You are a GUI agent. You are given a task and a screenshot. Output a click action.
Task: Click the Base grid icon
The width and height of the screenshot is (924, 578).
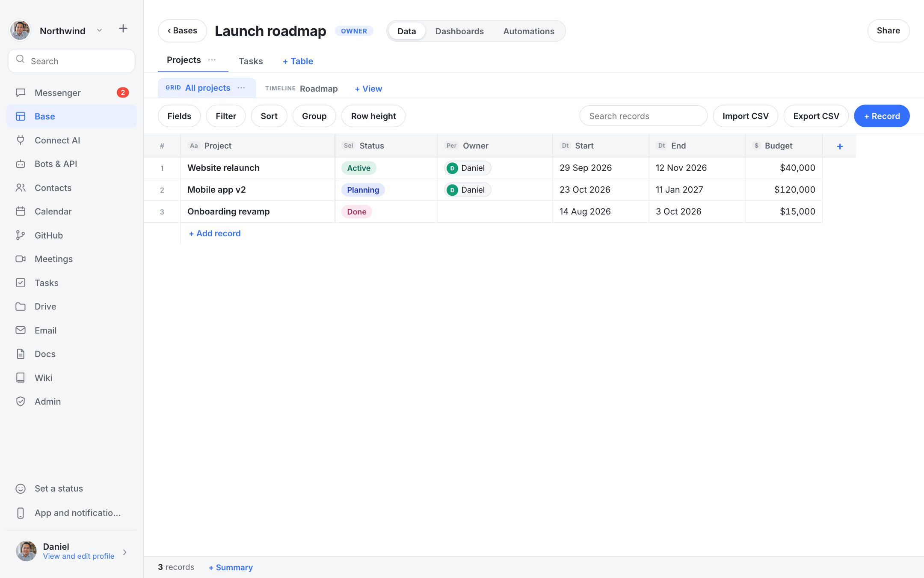21,116
